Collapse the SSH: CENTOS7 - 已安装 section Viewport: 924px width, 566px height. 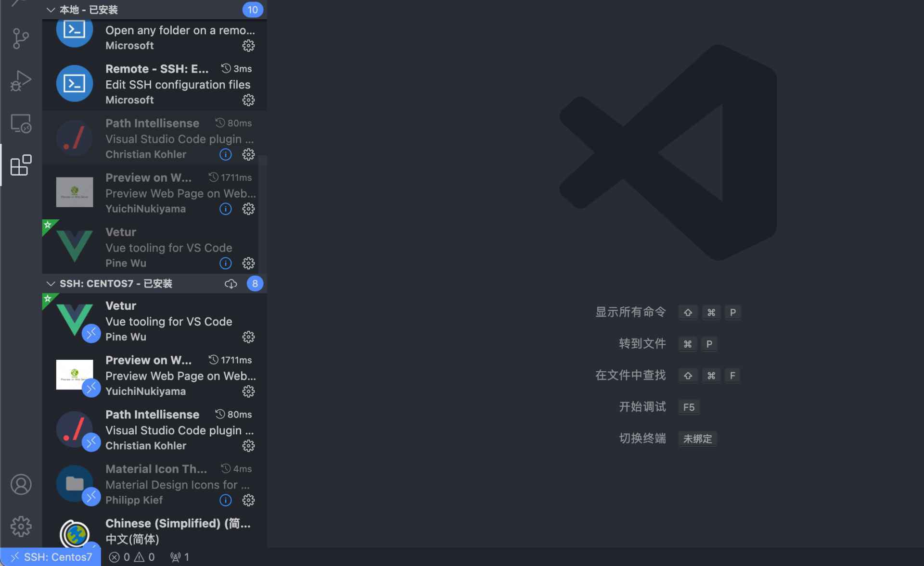pyautogui.click(x=51, y=284)
